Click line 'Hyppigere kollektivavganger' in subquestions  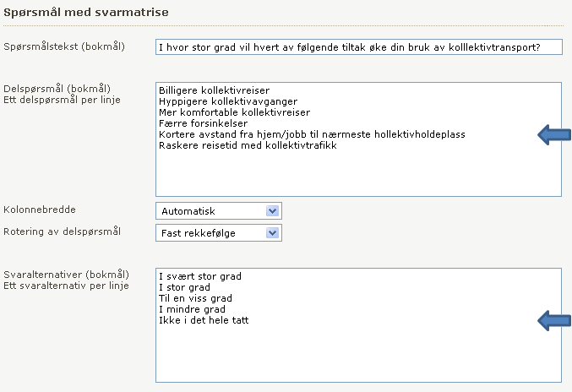click(x=228, y=101)
